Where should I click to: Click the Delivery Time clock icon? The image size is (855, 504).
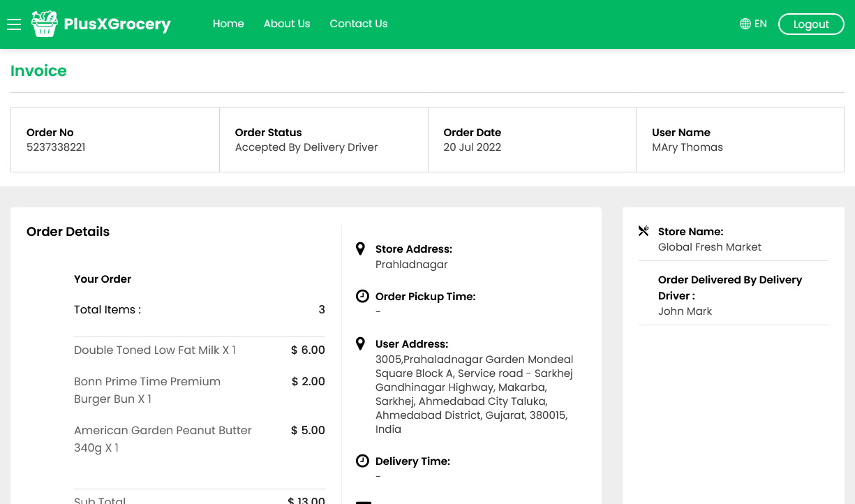point(362,461)
